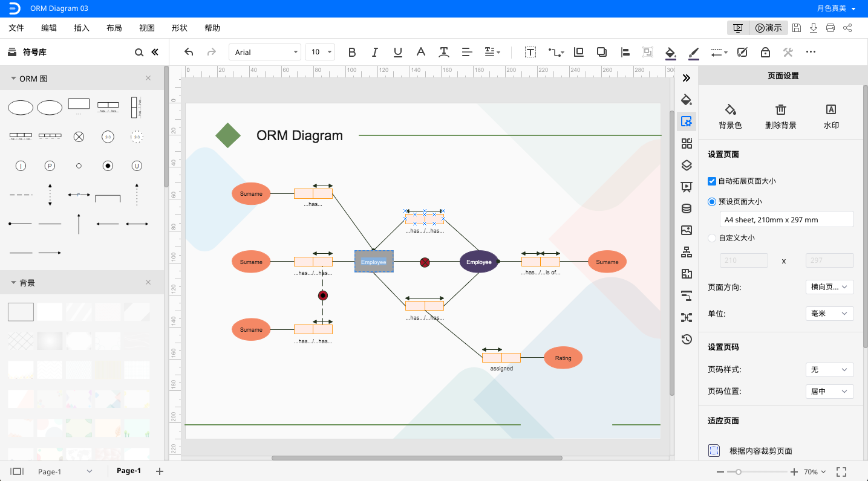The image size is (868, 481).
Task: Open the Arial font family dropdown
Action: [x=265, y=52]
